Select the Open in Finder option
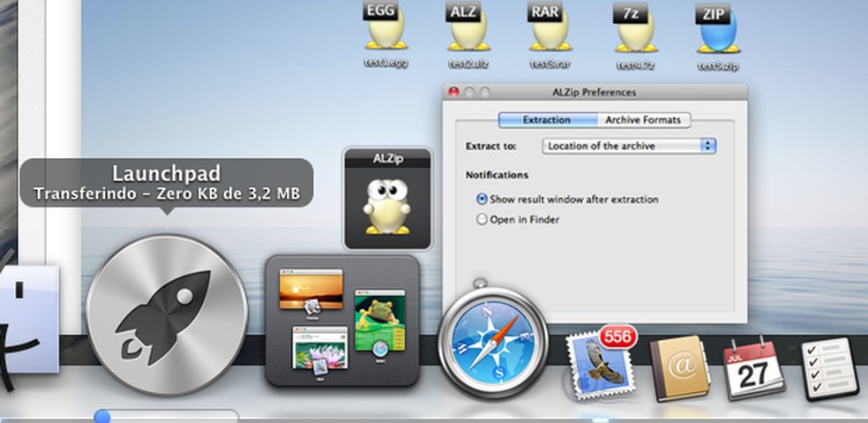 click(518, 220)
